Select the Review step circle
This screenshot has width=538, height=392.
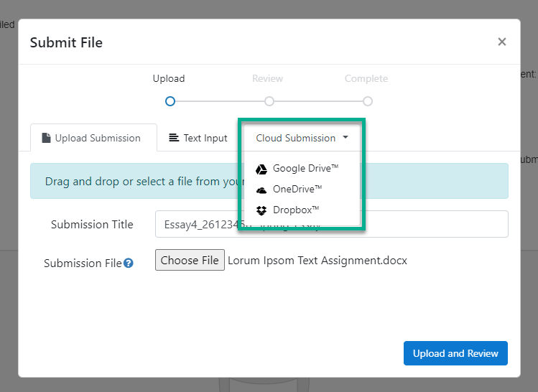269,101
